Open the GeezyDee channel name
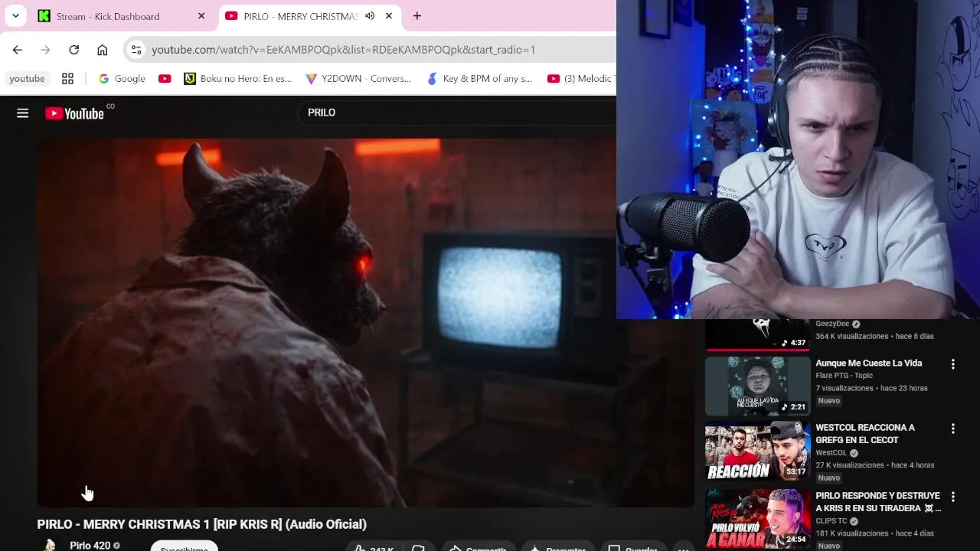The image size is (980, 551). tap(832, 324)
